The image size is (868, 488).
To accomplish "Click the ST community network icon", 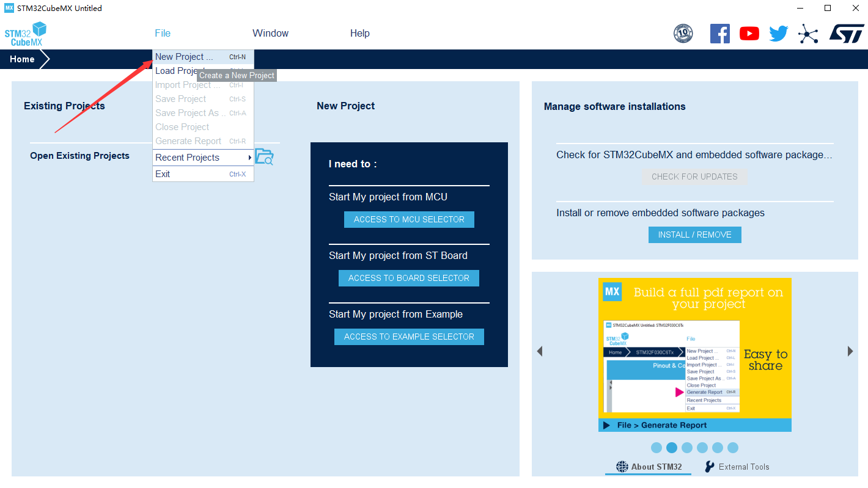I will click(x=808, y=34).
